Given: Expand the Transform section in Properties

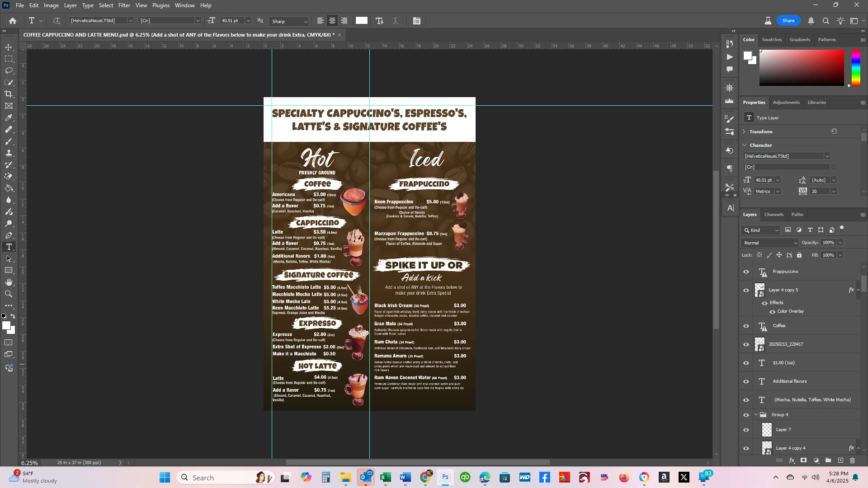Looking at the screenshot, I should pos(744,132).
